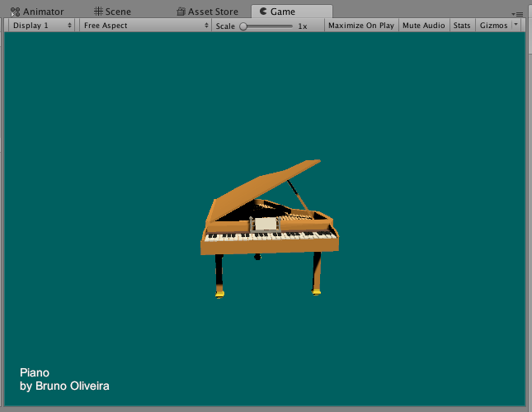Open the Asset Store tab
The height and width of the screenshot is (412, 532).
207,12
